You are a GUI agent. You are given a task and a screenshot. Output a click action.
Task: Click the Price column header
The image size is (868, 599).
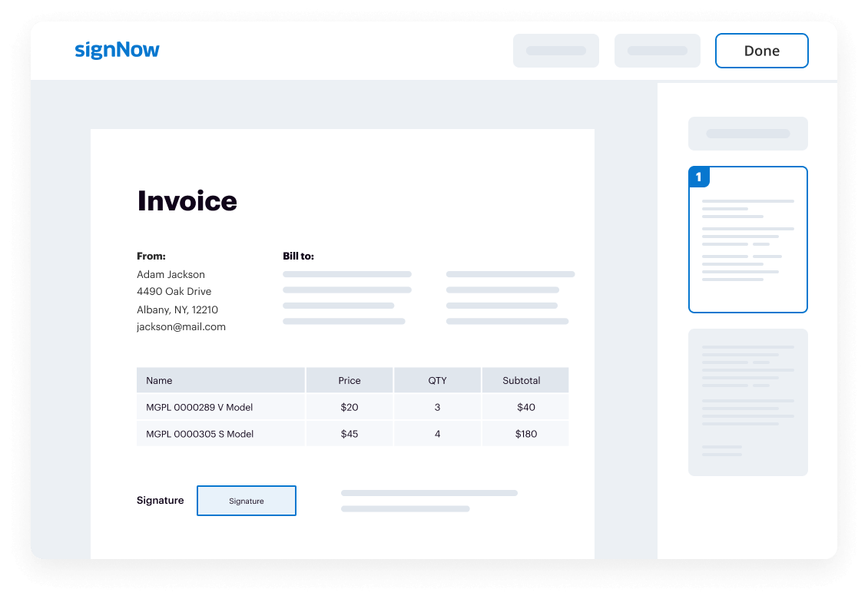pos(349,379)
